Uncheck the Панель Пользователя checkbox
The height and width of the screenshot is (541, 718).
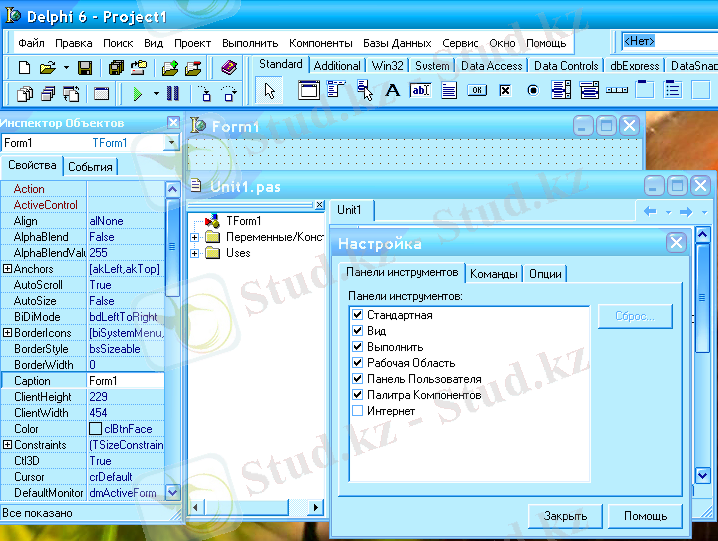click(358, 379)
